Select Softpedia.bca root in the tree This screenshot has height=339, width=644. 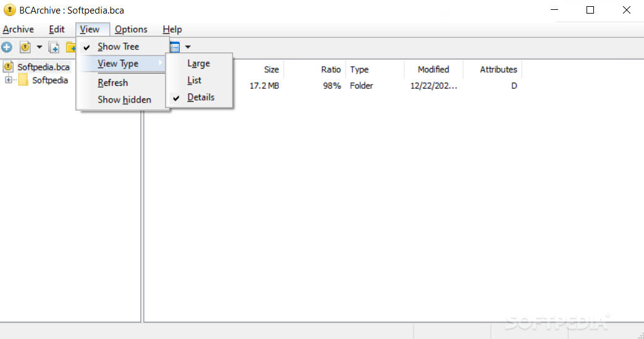click(x=43, y=67)
